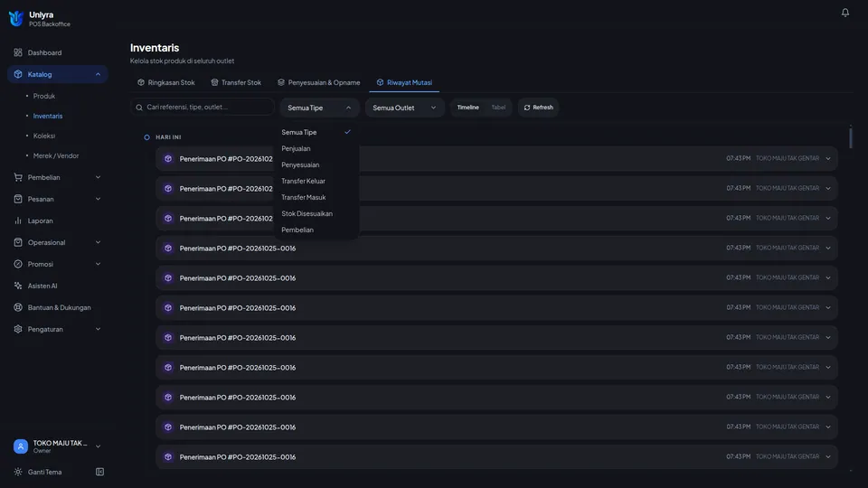868x488 pixels.
Task: Expand the Pesanan menu chevron
Action: tap(98, 199)
